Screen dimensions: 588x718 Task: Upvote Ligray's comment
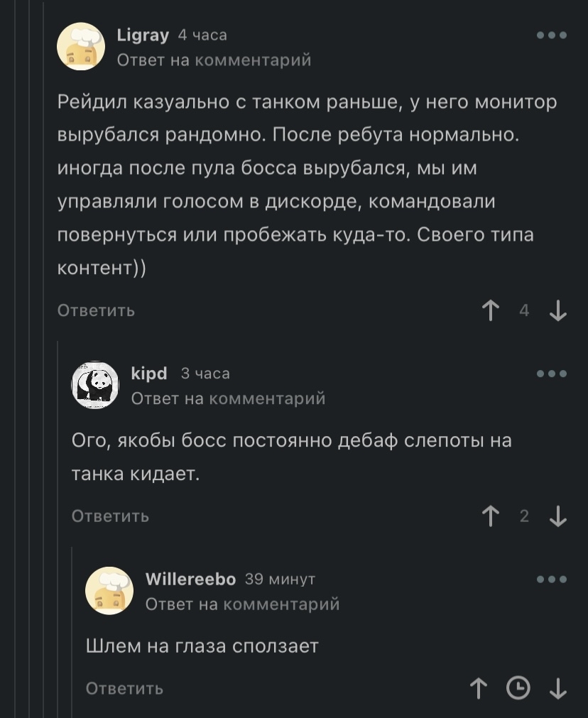click(x=490, y=310)
